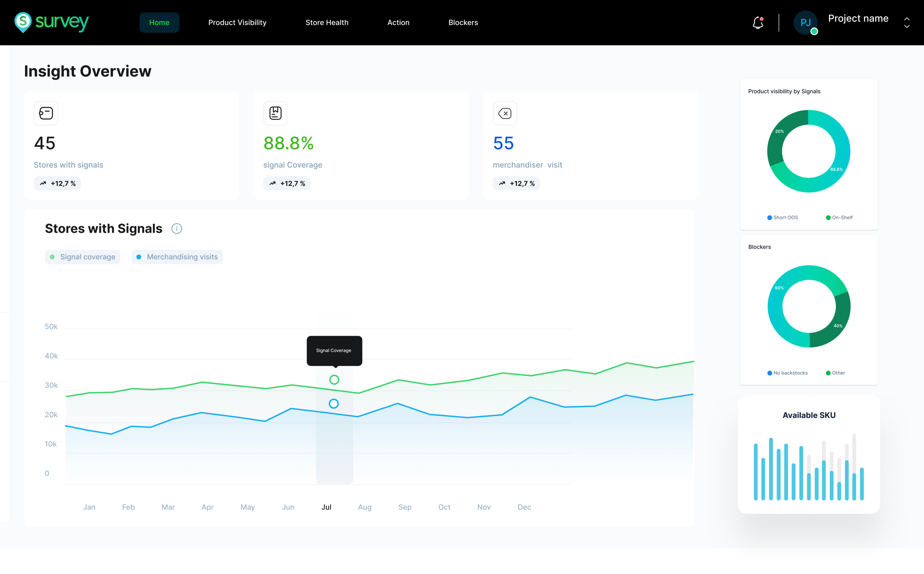
Task: Toggle Short OOS in the visibility chart legend
Action: pyautogui.click(x=782, y=217)
